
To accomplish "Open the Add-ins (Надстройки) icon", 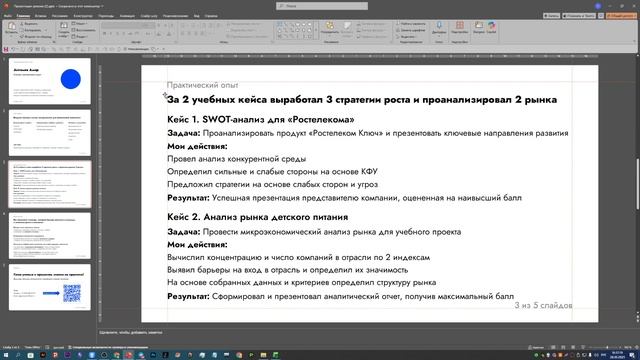I will 460,27.
